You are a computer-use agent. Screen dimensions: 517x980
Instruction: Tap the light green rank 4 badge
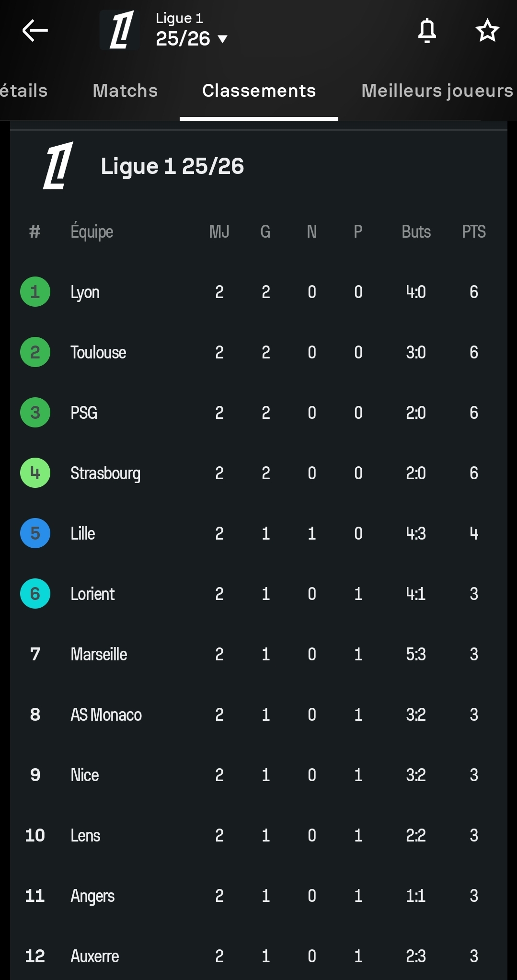click(35, 473)
